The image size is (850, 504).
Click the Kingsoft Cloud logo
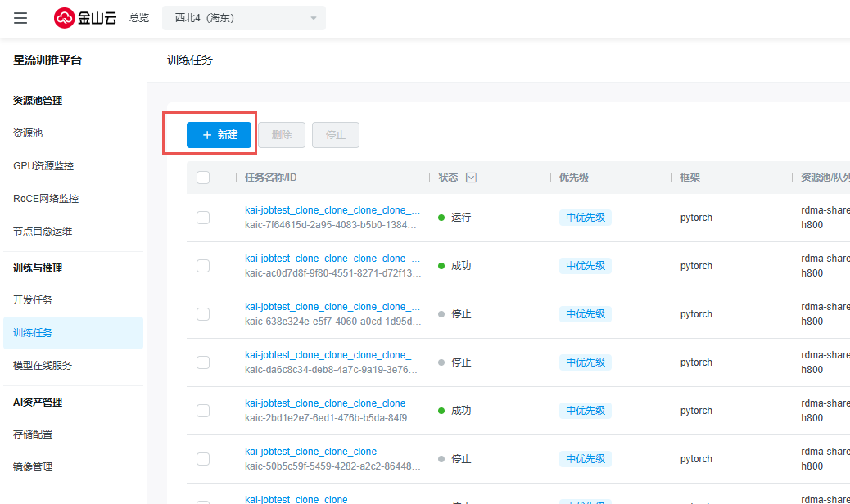click(85, 18)
